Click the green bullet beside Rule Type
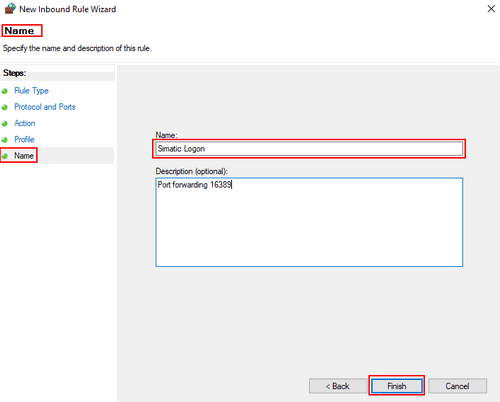The height and width of the screenshot is (402, 500). click(5, 91)
